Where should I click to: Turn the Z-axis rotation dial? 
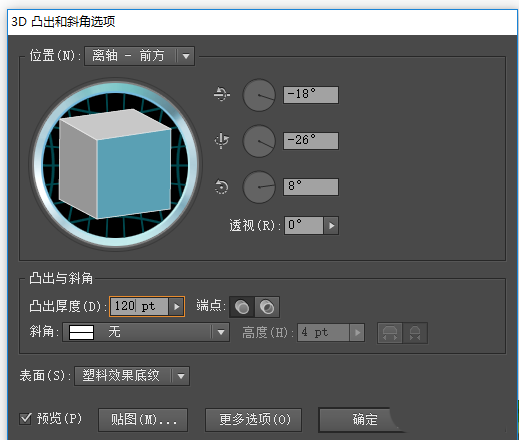point(259,187)
